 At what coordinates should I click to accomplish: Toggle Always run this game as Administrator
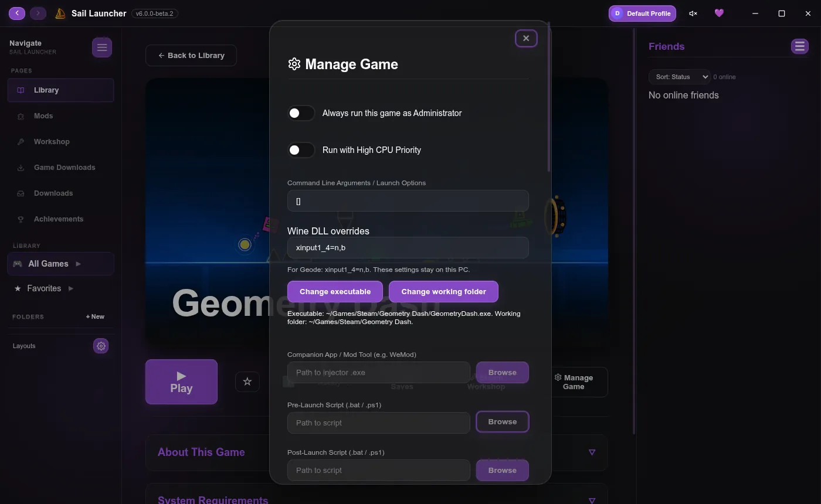click(301, 113)
